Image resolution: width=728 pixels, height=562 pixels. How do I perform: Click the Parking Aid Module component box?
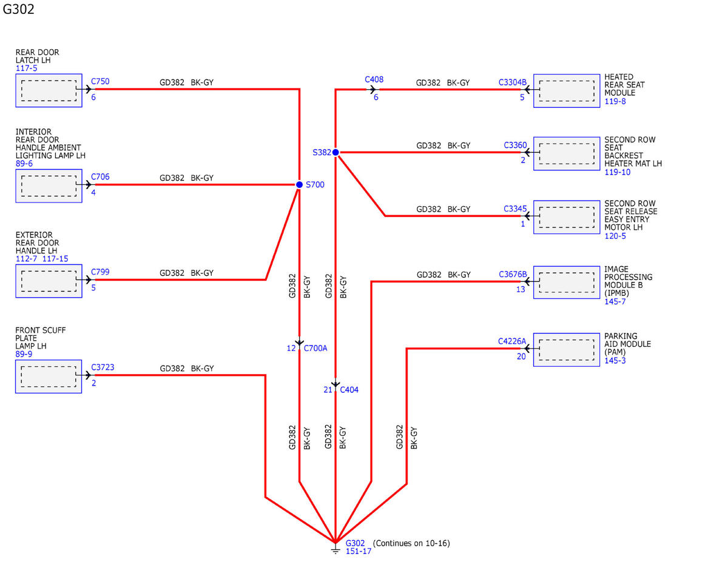click(x=567, y=349)
